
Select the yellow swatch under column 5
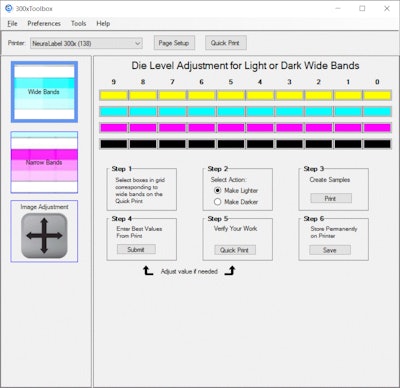231,95
